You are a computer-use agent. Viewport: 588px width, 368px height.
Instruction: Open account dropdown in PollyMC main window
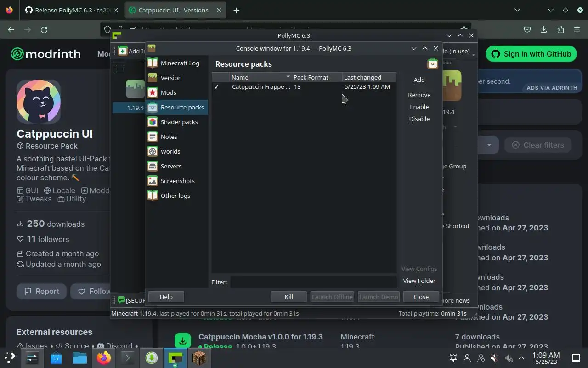point(459,52)
